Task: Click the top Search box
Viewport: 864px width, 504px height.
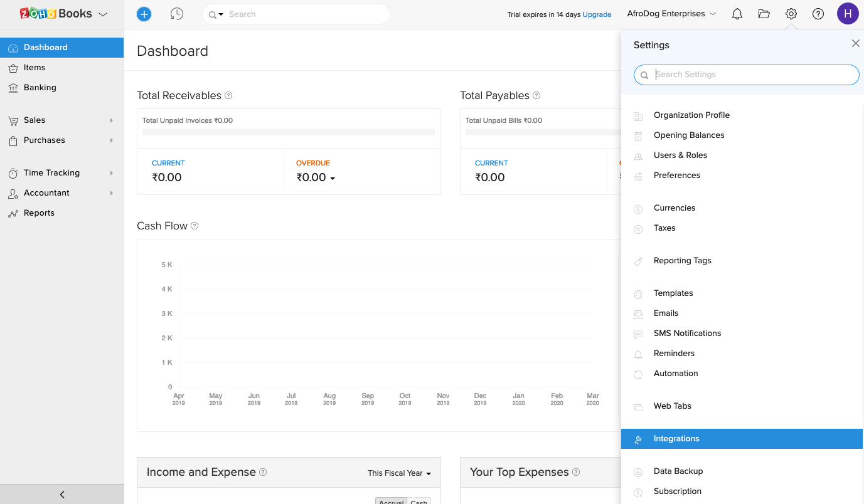Action: tap(296, 14)
